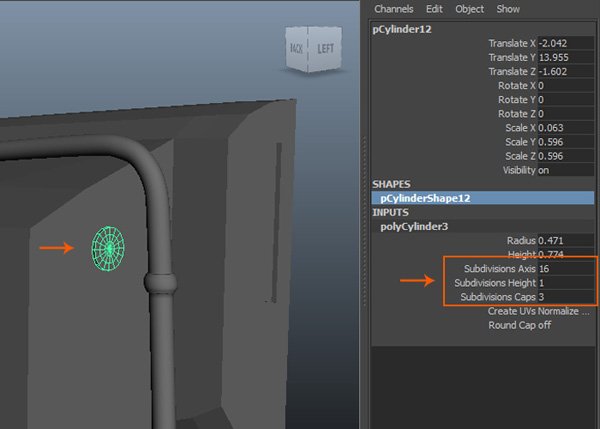
Task: Edit the Height value 0.774
Action: (566, 254)
